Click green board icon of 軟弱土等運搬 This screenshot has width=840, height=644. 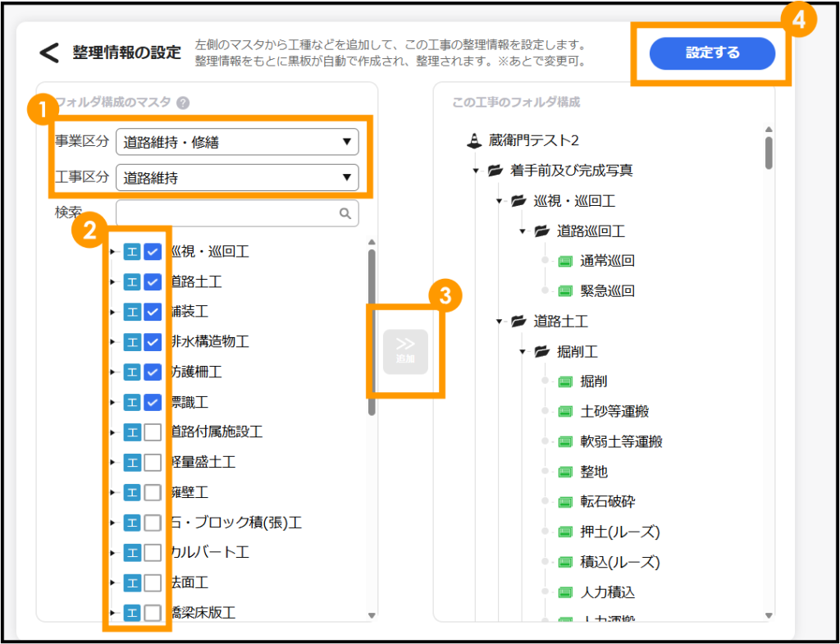point(565,442)
